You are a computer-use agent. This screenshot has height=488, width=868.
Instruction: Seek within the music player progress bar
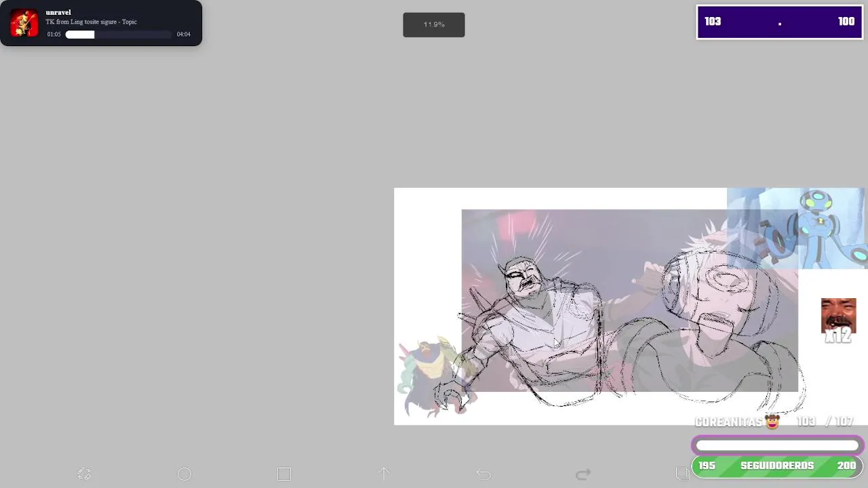tap(119, 34)
